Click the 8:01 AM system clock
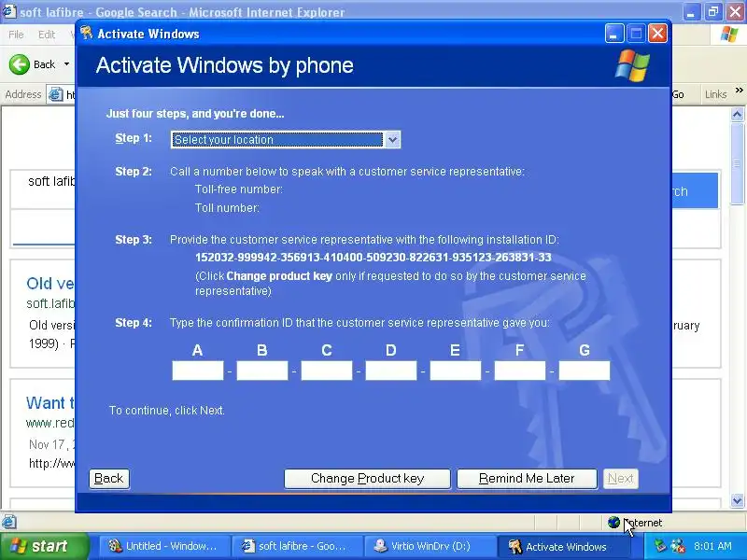 click(x=712, y=546)
